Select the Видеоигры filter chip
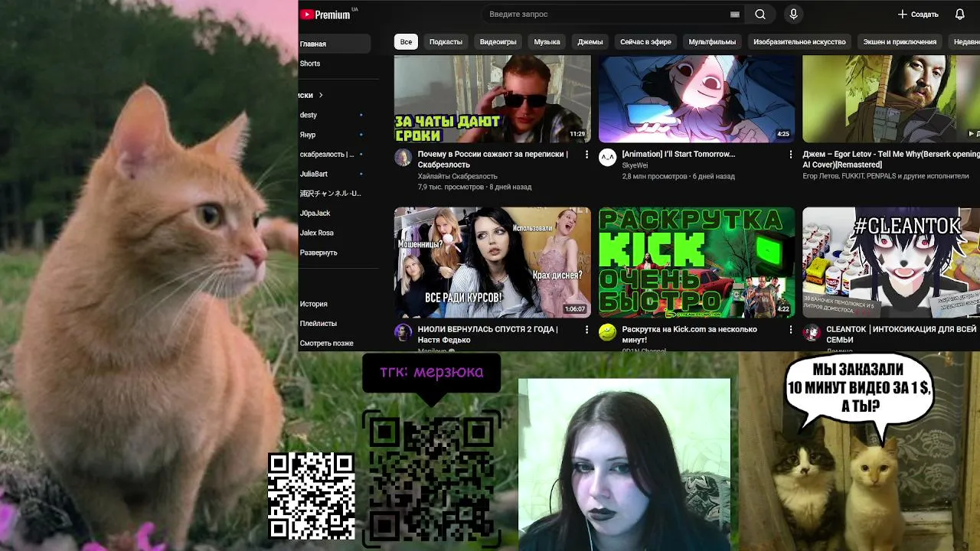980x551 pixels. coord(498,42)
